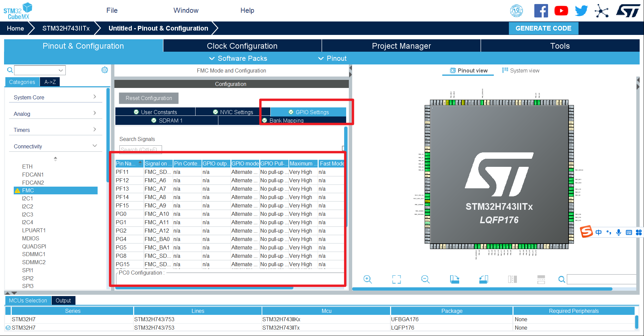644x336 pixels.
Task: Click the panel splitter arrows beside Configuration
Action: 351,71
